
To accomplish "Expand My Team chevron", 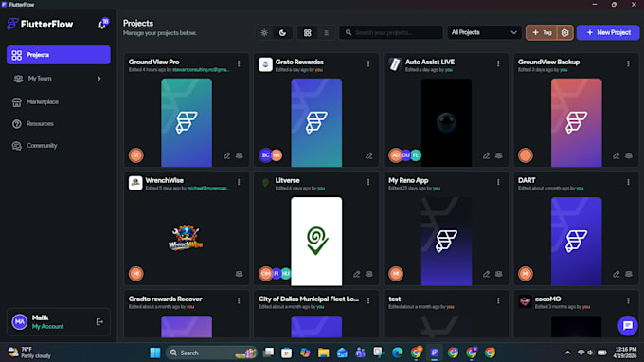I will coord(99,78).
